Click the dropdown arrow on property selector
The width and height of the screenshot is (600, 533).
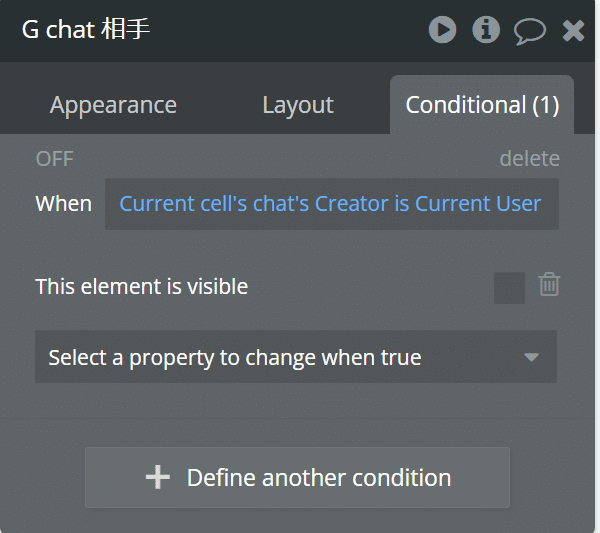point(531,357)
